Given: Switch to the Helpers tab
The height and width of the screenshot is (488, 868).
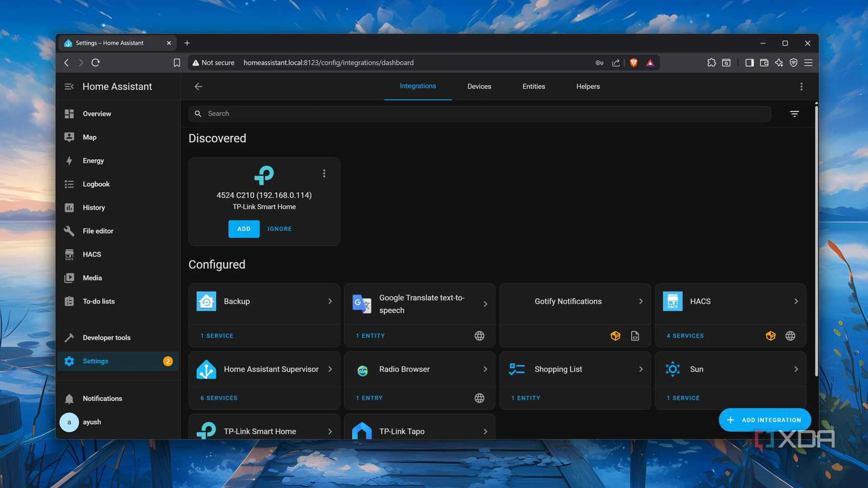Looking at the screenshot, I should point(588,87).
